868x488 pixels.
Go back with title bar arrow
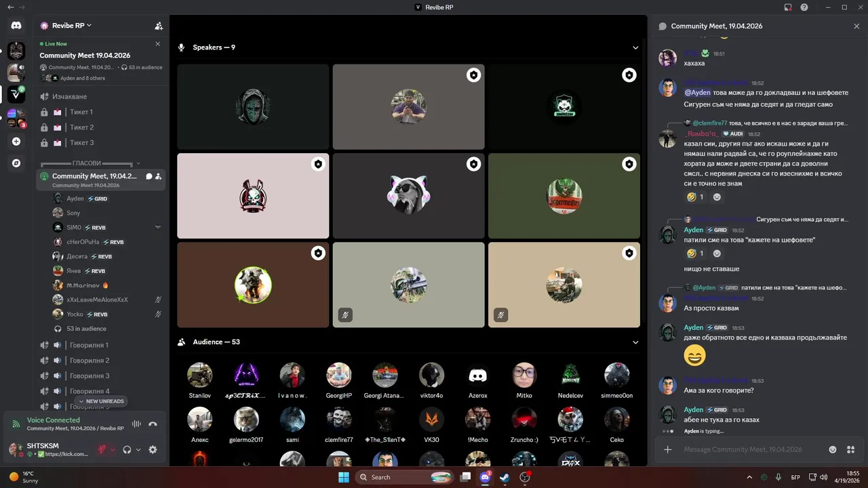click(x=9, y=7)
